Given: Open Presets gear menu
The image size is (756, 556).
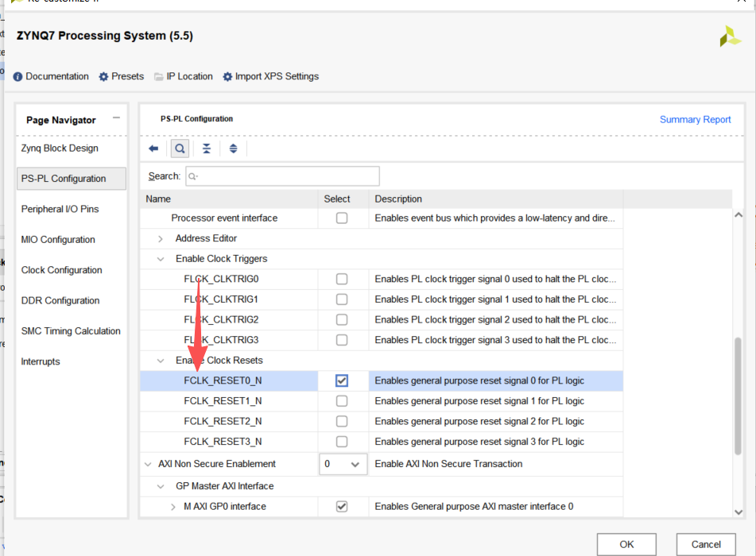Looking at the screenshot, I should click(x=103, y=76).
